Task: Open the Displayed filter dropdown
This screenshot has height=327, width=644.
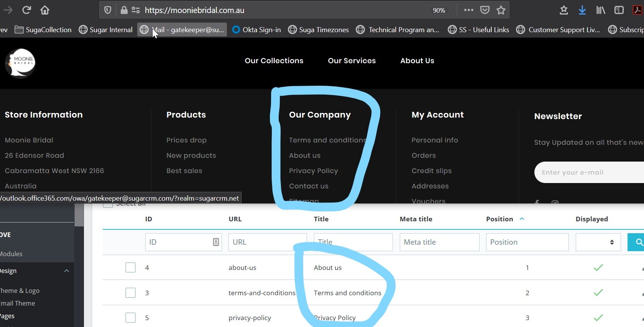Action: (x=598, y=242)
